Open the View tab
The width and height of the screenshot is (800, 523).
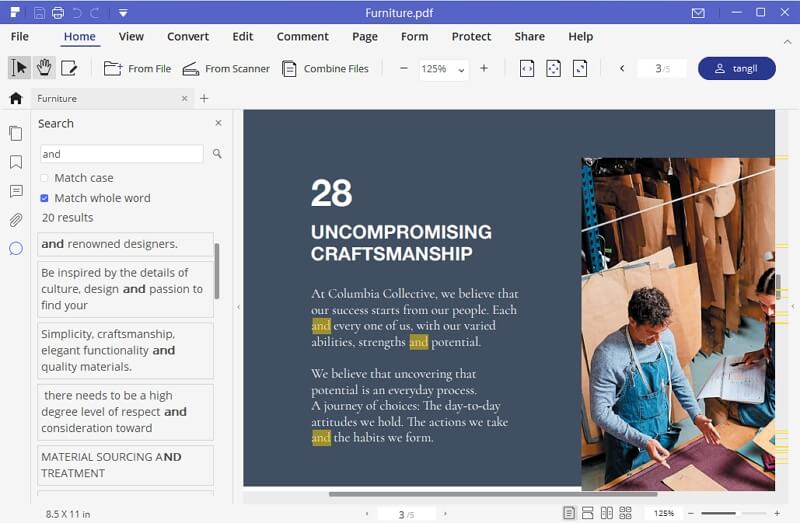(131, 37)
